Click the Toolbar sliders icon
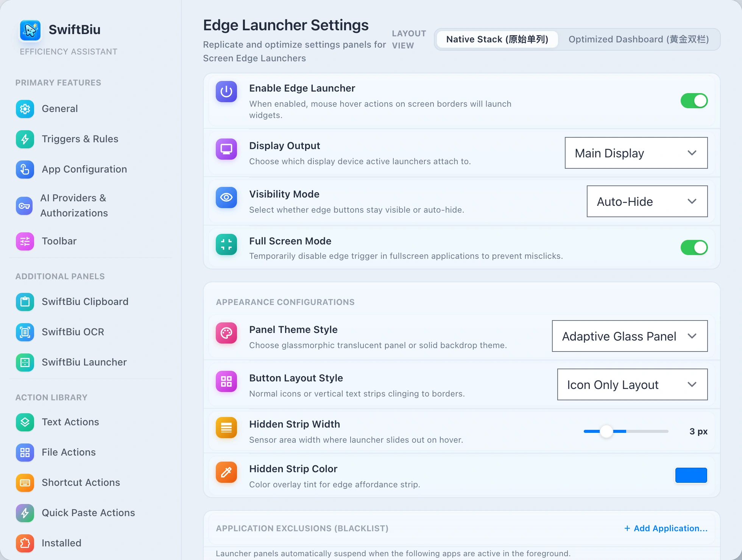Viewport: 742px width, 560px height. 25,241
